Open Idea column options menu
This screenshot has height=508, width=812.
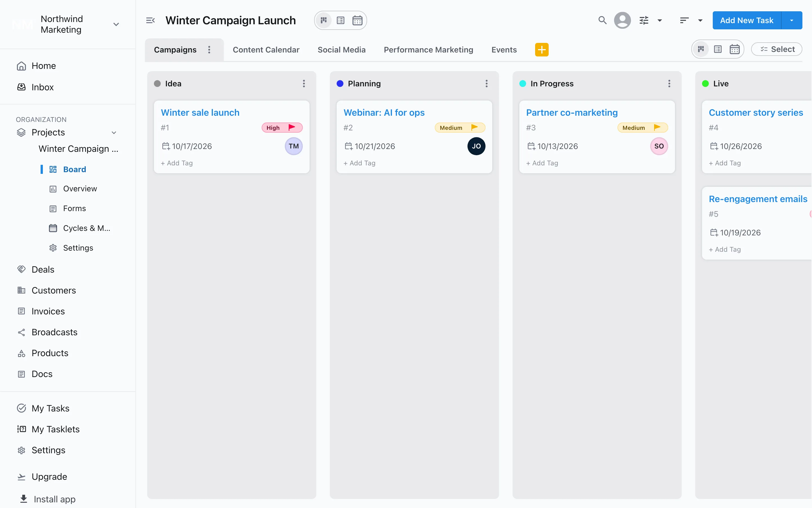[x=304, y=83]
